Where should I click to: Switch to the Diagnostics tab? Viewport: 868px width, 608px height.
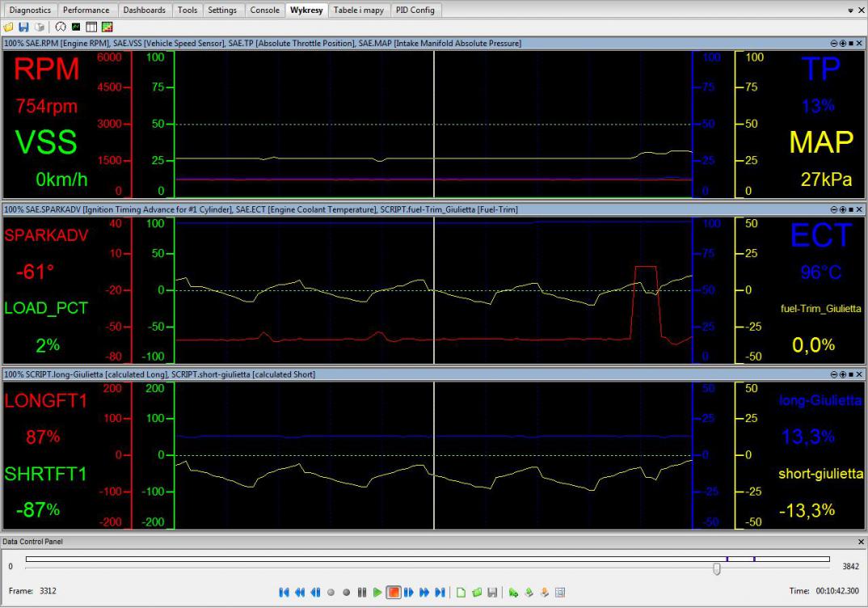pyautogui.click(x=30, y=11)
